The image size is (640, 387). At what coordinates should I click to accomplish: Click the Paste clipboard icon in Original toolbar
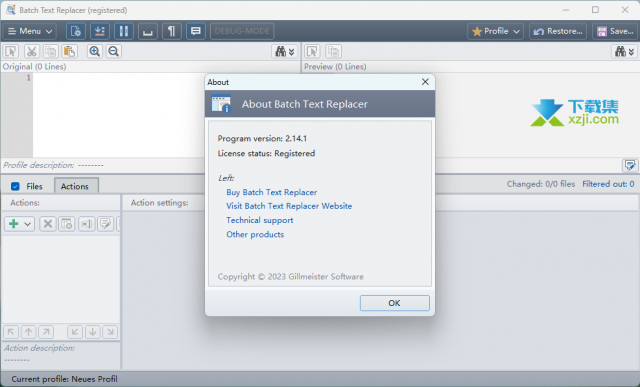tap(69, 51)
